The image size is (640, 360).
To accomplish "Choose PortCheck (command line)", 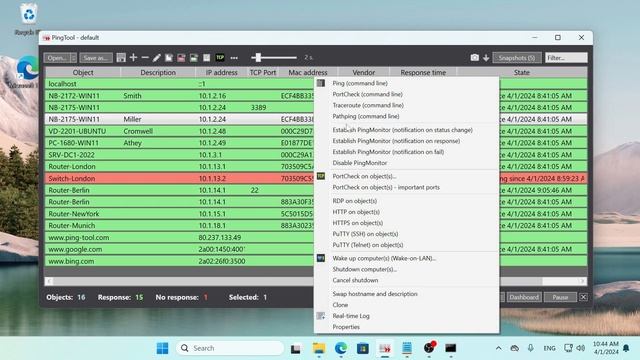I will coord(367,94).
